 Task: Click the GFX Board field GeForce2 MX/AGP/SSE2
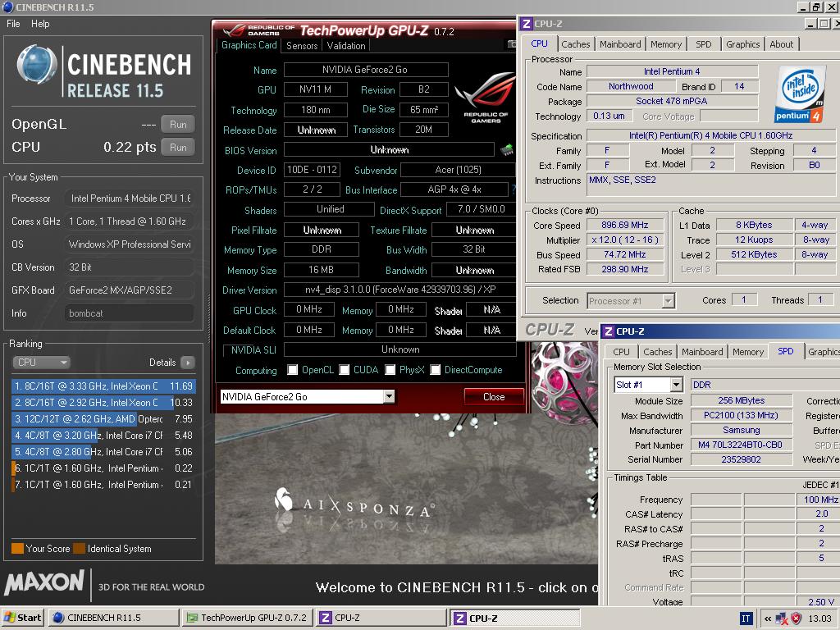point(129,290)
